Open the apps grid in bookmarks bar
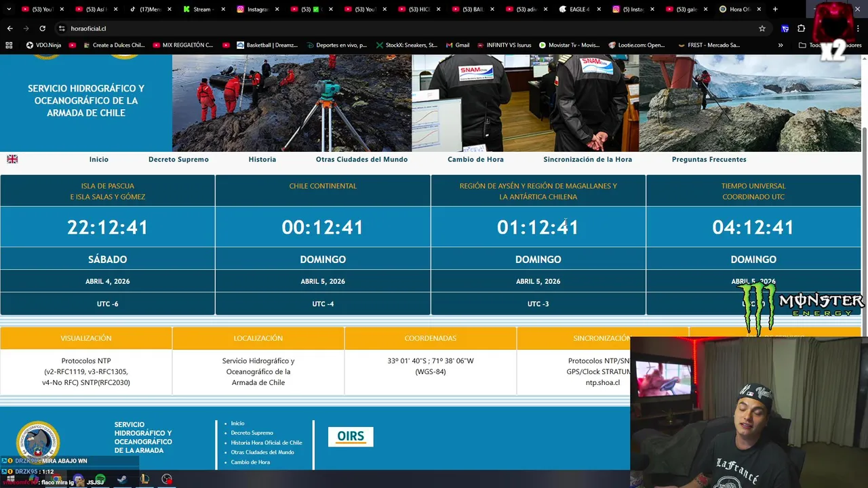 point(9,45)
